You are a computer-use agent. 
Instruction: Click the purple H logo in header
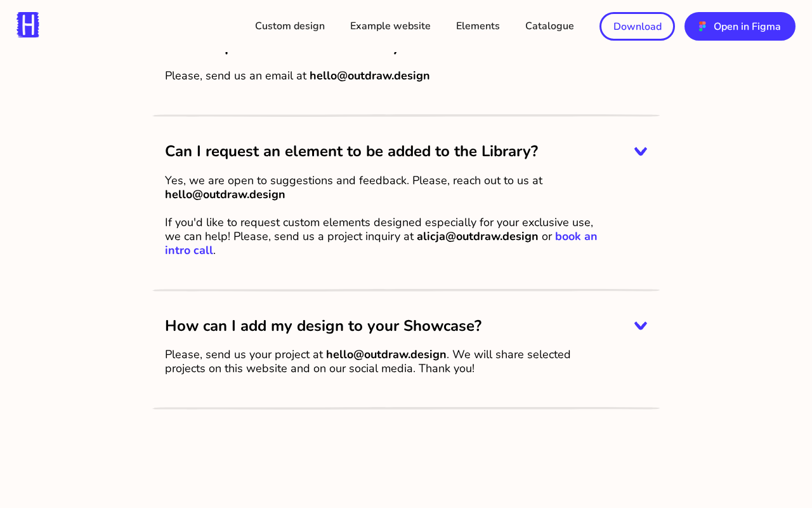point(28,25)
